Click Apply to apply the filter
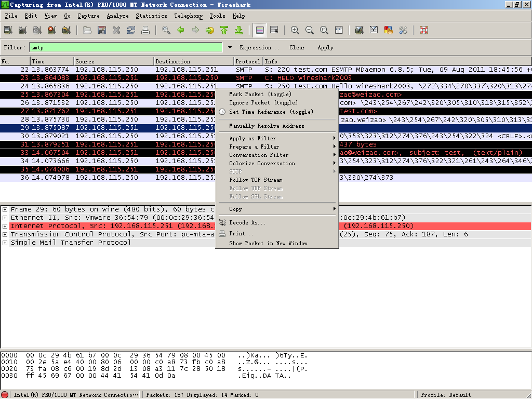532x399 pixels. pyautogui.click(x=325, y=47)
